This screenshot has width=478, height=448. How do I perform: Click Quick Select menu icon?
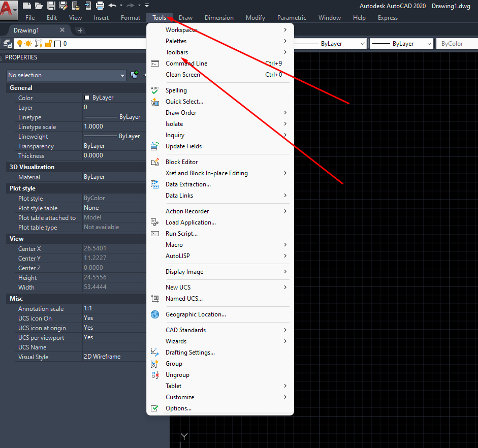[x=155, y=102]
